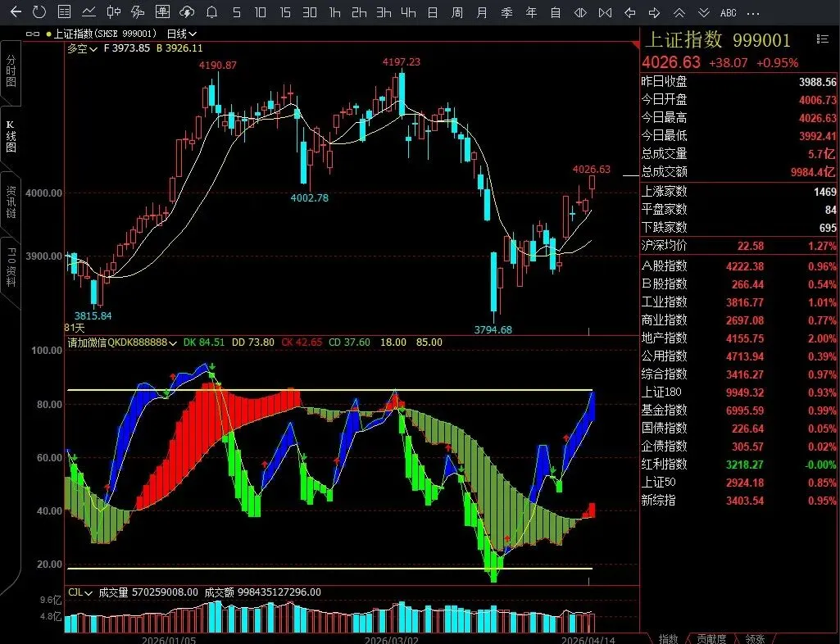The image size is (840, 644).
Task: Open the alert bell icon
Action: tap(211, 11)
